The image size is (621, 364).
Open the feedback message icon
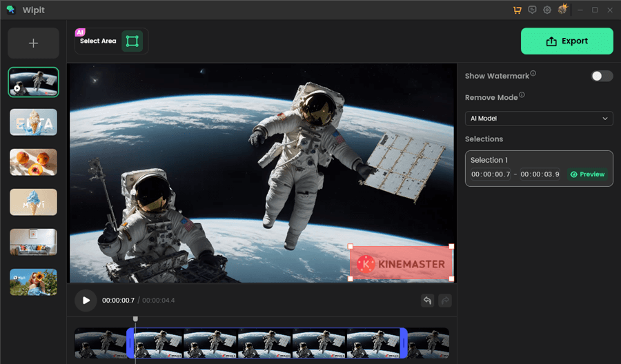[532, 10]
